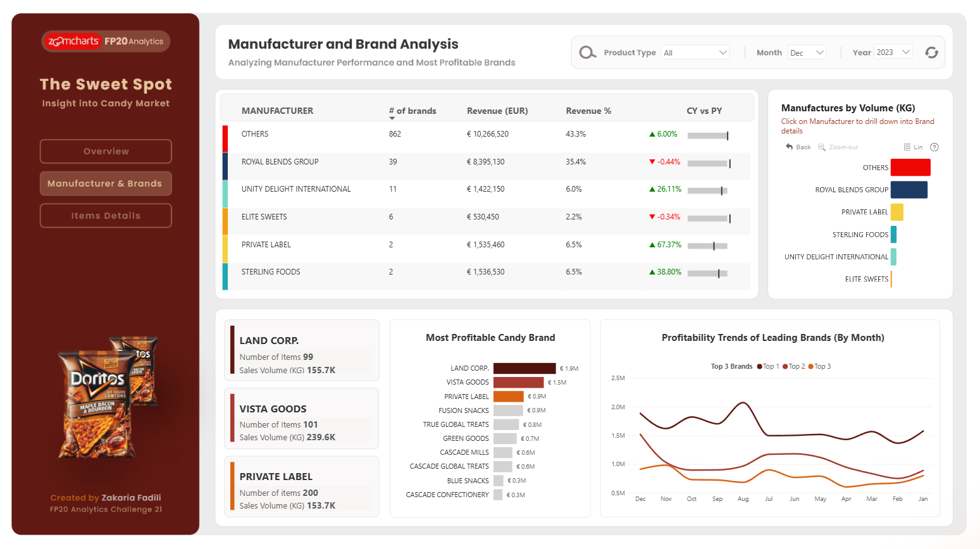Click the OTHERS CY vs PY bullet bar
This screenshot has width=980, height=549.
708,135
